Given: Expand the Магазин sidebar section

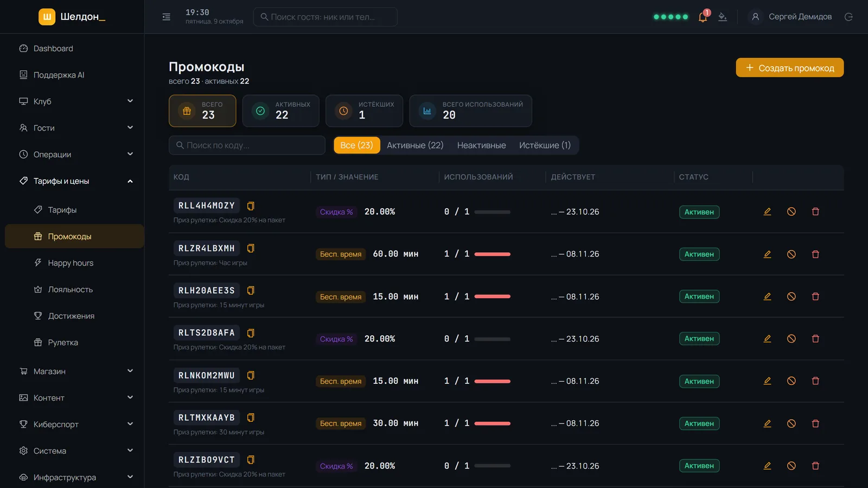Looking at the screenshot, I should (75, 371).
